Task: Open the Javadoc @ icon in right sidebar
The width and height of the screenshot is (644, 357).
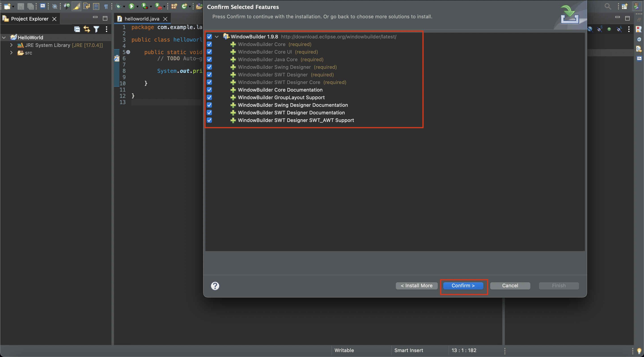Action: (x=639, y=39)
